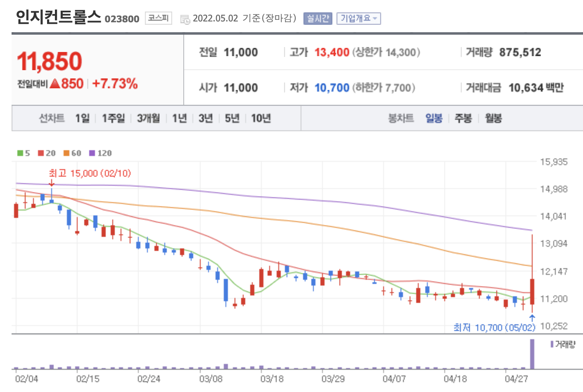Viewport: 583px width, 392px height.
Task: Select the 1주일 line chart period
Action: (x=114, y=118)
